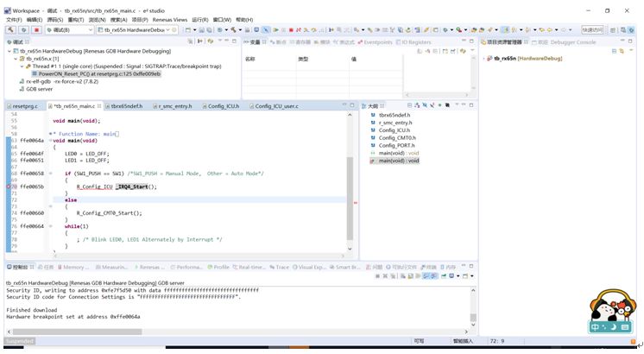644x354 pixels.
Task: Click the gear icon beside launch configuration
Action: pyautogui.click(x=174, y=30)
